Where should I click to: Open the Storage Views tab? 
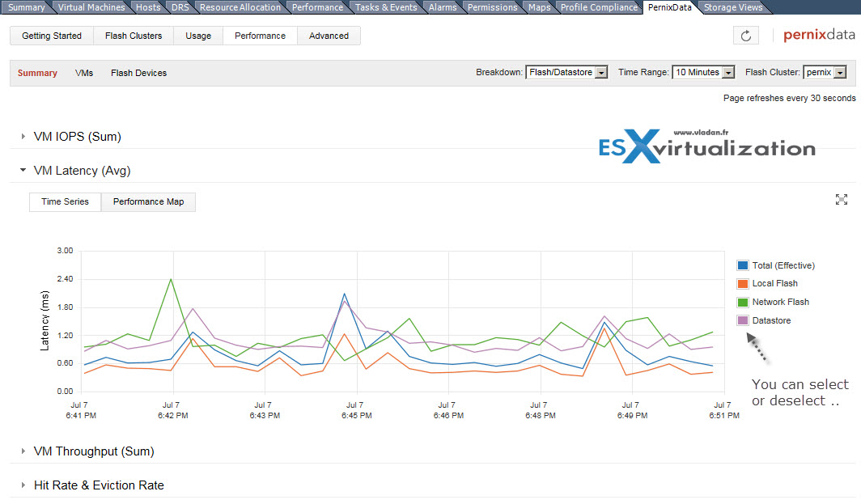pos(733,7)
